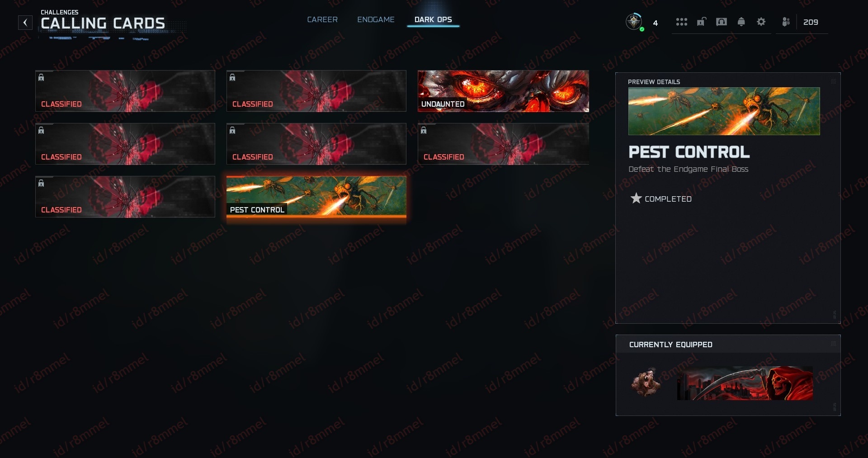Select the Dark Ops tab
Viewport: 868px width, 458px height.
[x=433, y=19]
